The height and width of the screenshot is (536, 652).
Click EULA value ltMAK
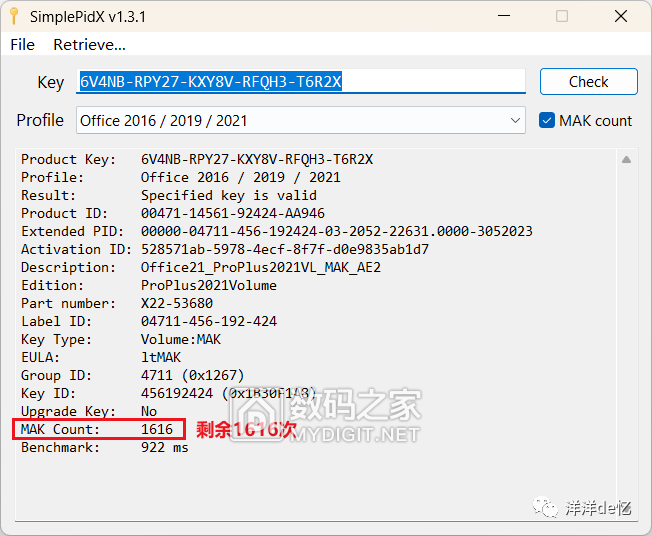coord(161,357)
